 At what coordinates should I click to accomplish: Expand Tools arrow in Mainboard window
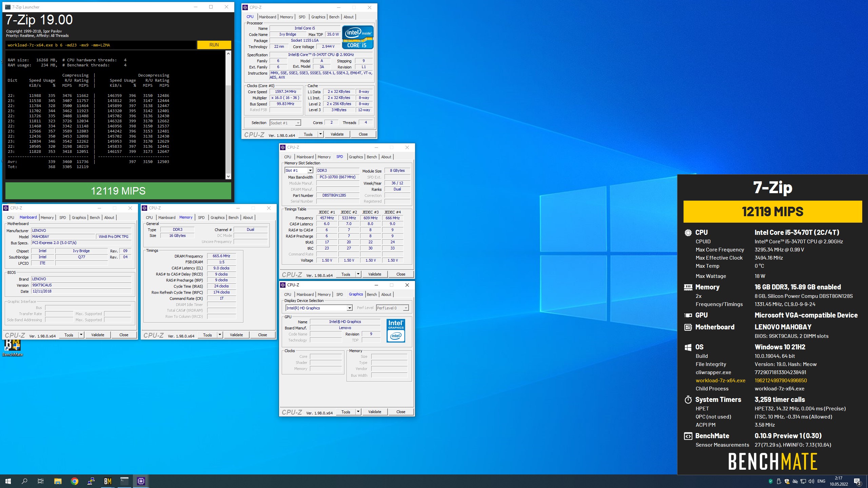81,335
